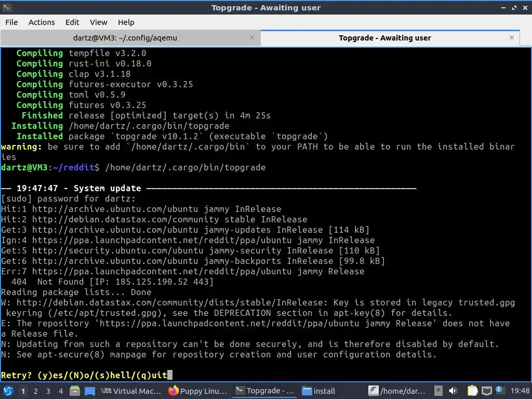Click the 19:48 clock in the taskbar
Image resolution: width=532 pixels, height=399 pixels.
click(520, 391)
